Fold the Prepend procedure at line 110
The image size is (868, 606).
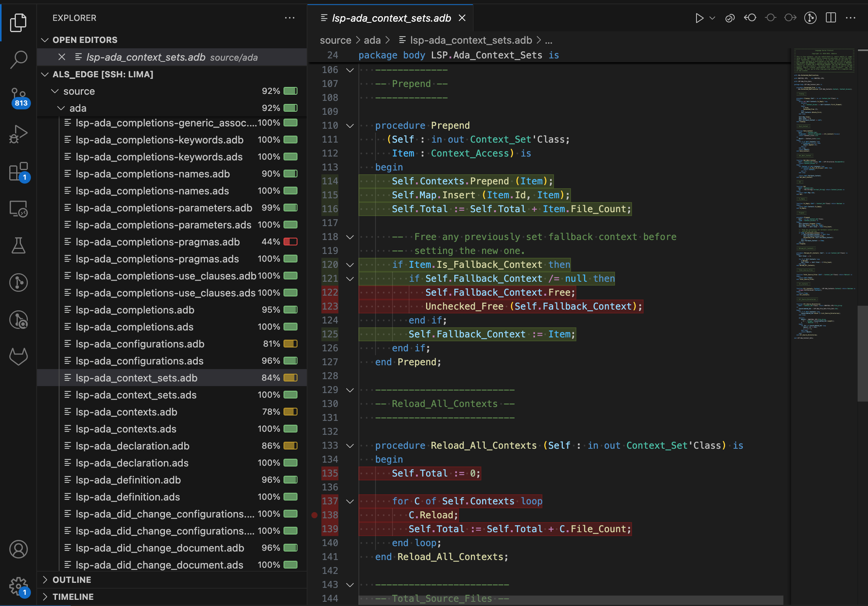tap(350, 126)
